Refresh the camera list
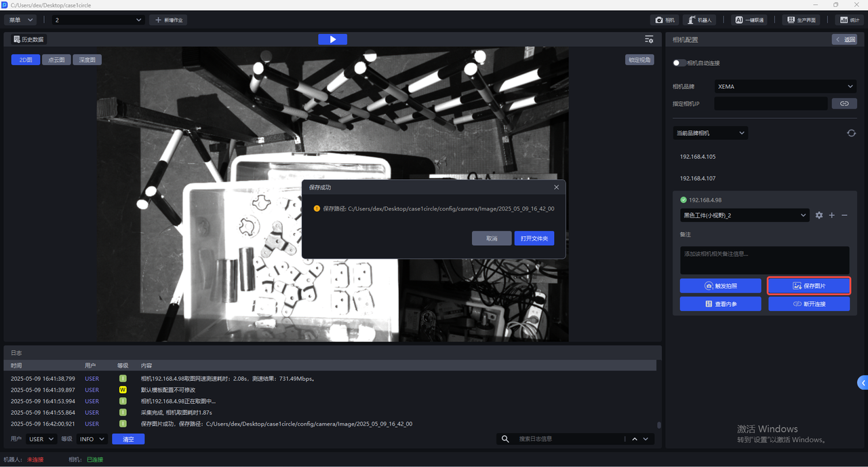868x467 pixels. point(851,133)
